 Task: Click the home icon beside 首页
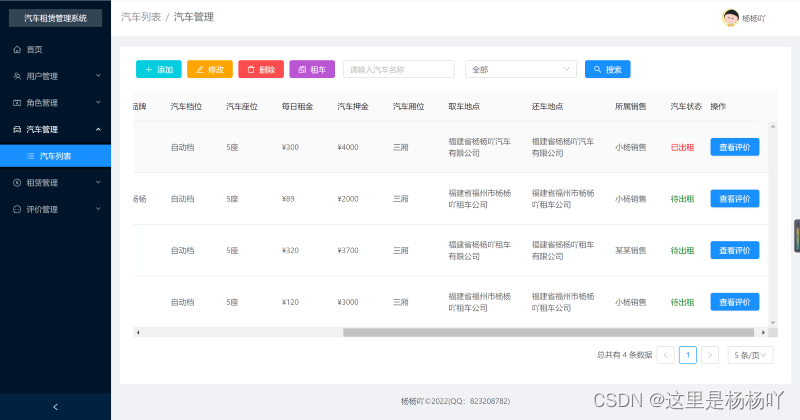tap(17, 50)
